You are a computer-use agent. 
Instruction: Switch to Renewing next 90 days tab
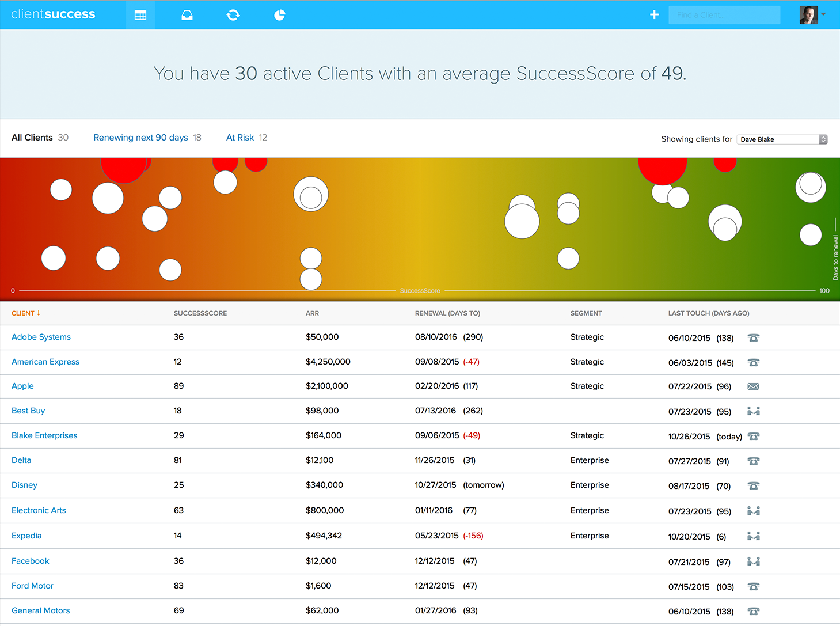point(147,138)
